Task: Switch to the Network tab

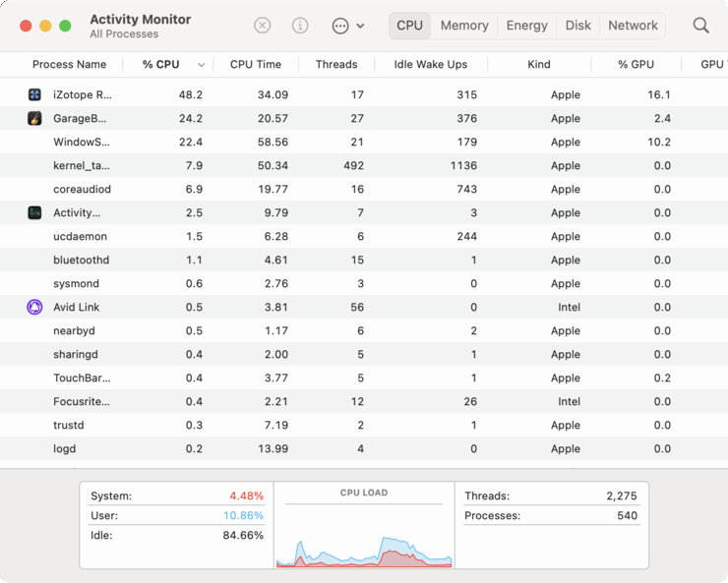Action: coord(633,26)
